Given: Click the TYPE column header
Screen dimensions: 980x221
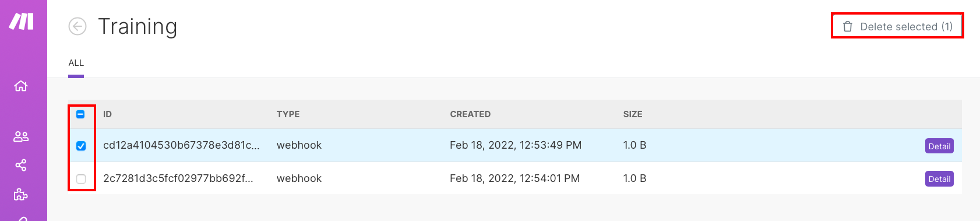Looking at the screenshot, I should [x=288, y=114].
